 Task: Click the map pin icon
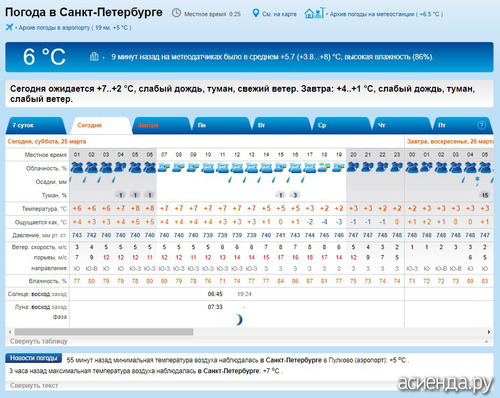coord(255,13)
